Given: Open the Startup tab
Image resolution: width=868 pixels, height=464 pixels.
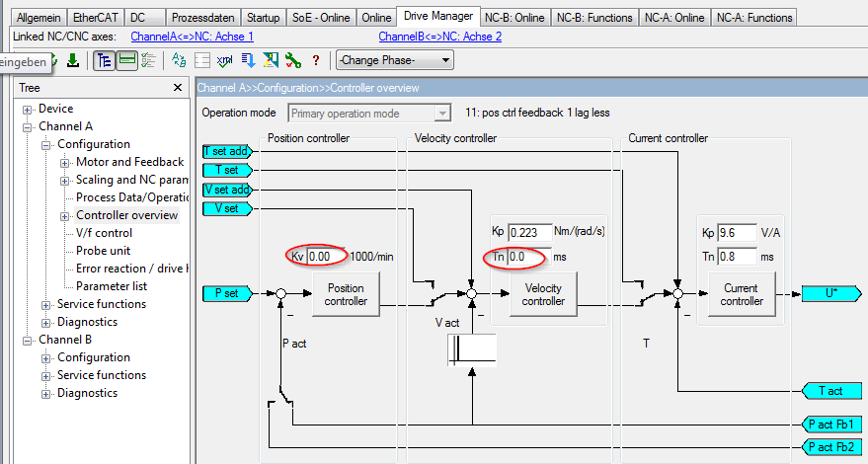Looking at the screenshot, I should (263, 17).
